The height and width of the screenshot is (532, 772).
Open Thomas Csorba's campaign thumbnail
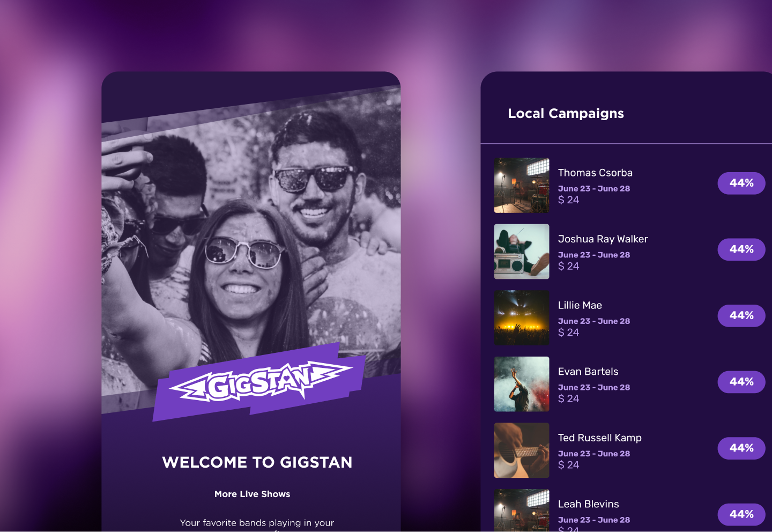[521, 185]
